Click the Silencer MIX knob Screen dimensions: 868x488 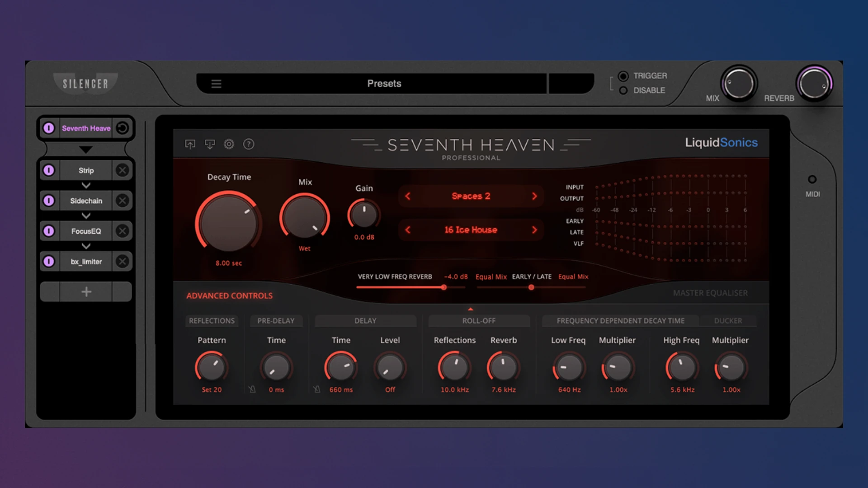point(739,84)
